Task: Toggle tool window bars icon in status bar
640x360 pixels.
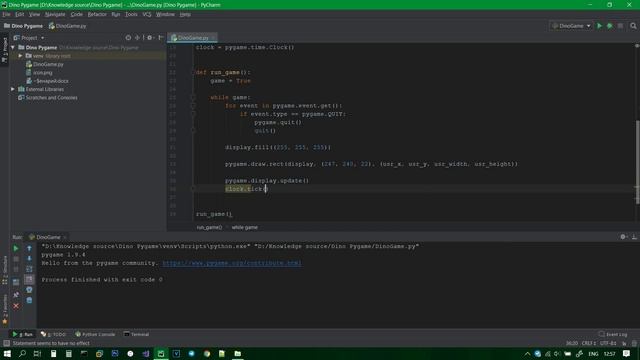Action: click(x=7, y=343)
